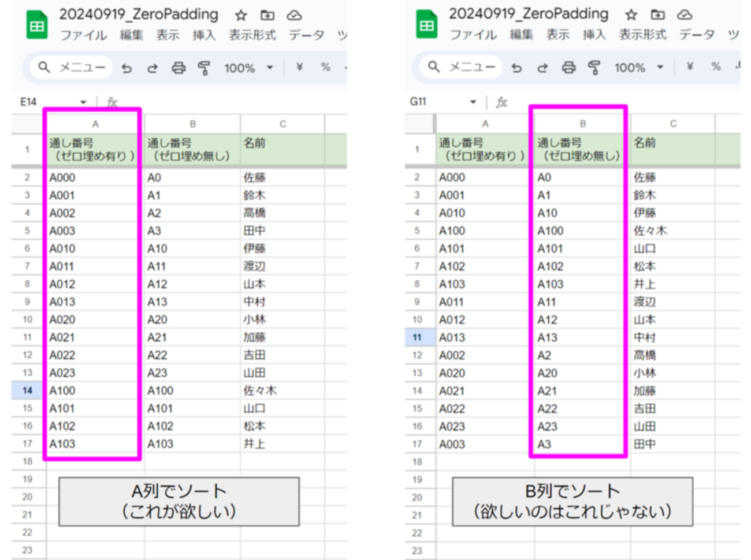Apply ¥ currency format in E14 window

click(x=299, y=67)
